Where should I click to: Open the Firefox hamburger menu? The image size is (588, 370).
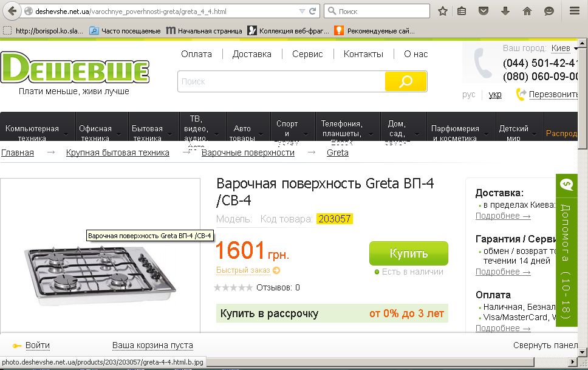pos(575,11)
